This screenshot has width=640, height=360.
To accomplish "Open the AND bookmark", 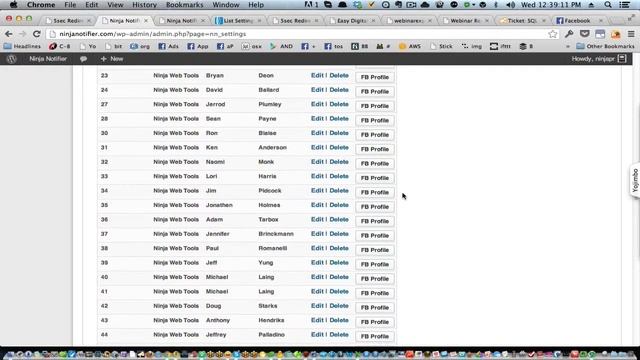I will point(281,47).
